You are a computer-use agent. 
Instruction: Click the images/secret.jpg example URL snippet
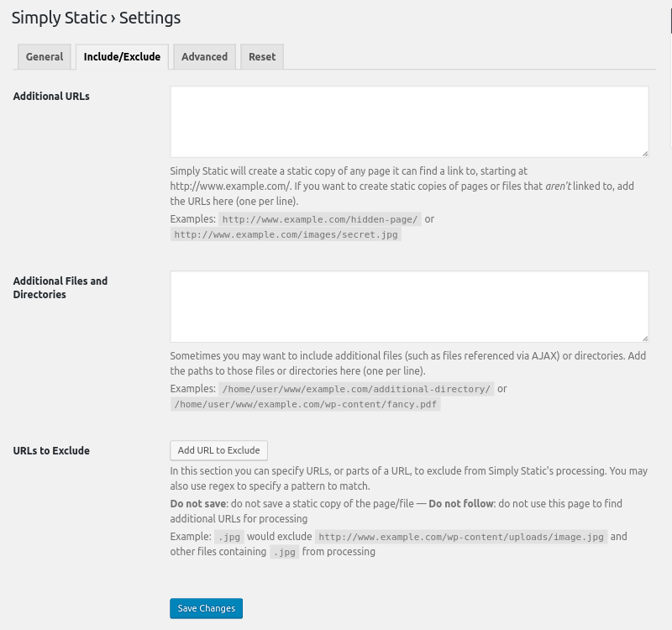click(286, 235)
